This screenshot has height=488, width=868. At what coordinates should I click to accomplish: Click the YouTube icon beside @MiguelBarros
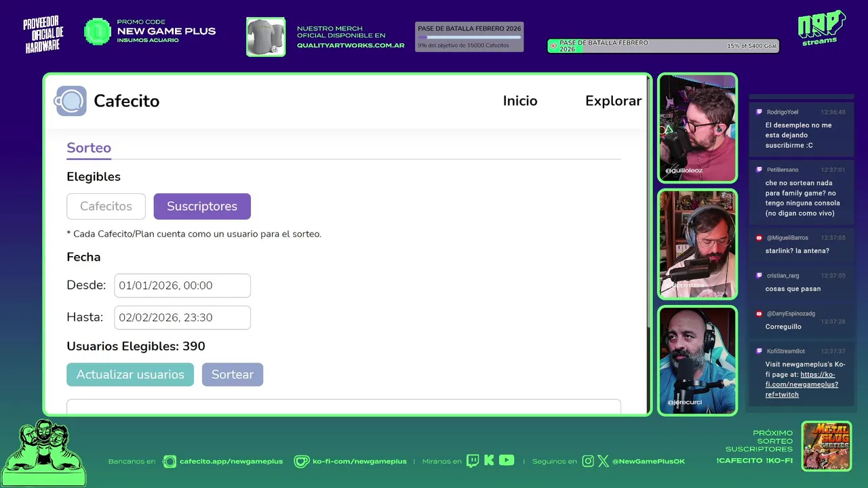coord(759,238)
